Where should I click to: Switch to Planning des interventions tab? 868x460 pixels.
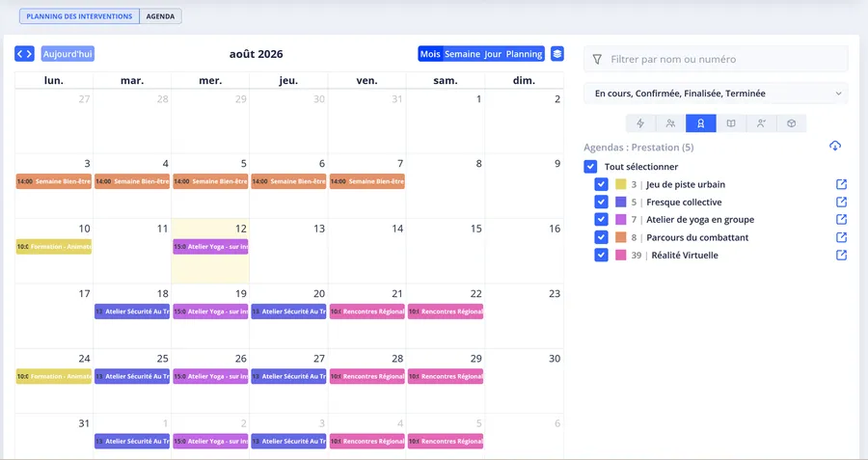coord(79,16)
